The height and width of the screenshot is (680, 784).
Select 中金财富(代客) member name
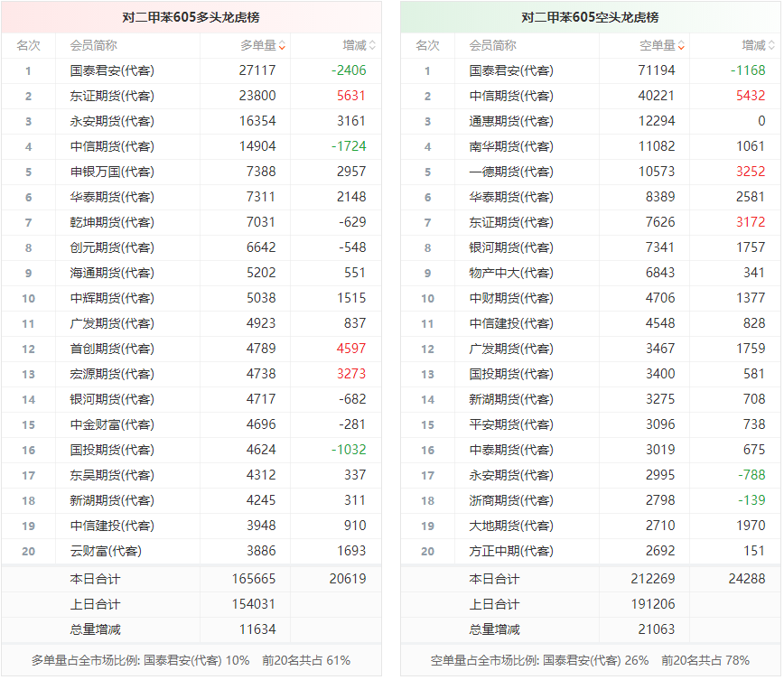pyautogui.click(x=112, y=424)
